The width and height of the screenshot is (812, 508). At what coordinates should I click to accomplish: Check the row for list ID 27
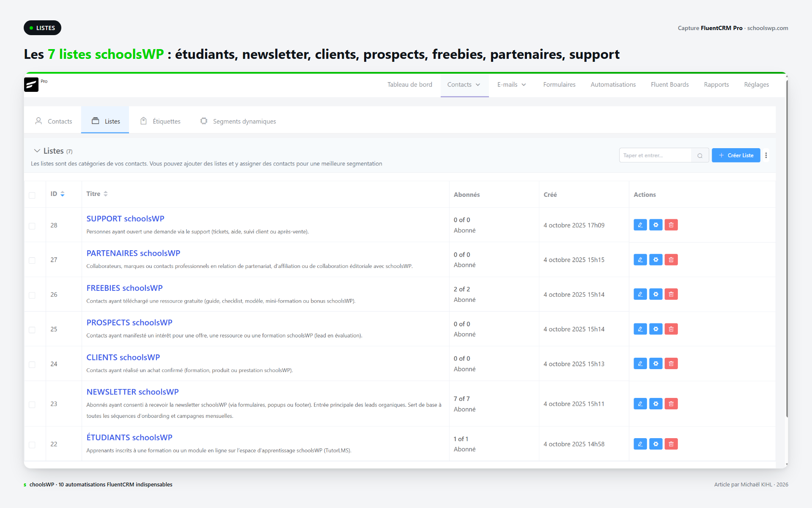tap(32, 260)
